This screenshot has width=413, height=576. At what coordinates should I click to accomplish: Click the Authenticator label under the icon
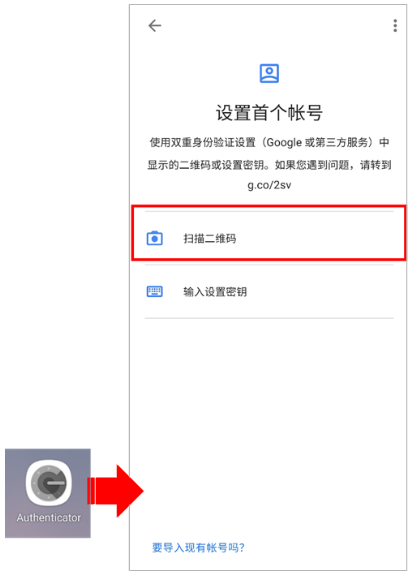coord(49,518)
